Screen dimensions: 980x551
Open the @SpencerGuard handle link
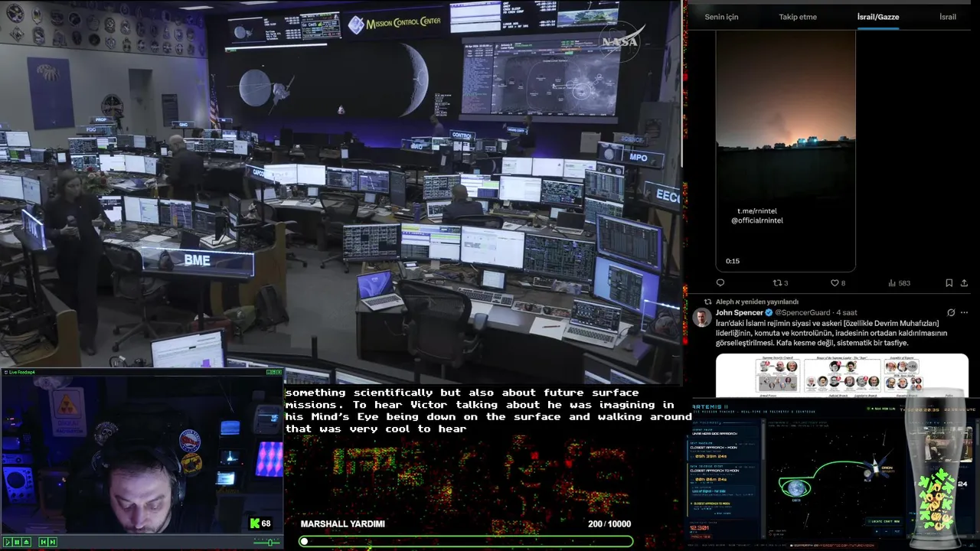click(803, 312)
